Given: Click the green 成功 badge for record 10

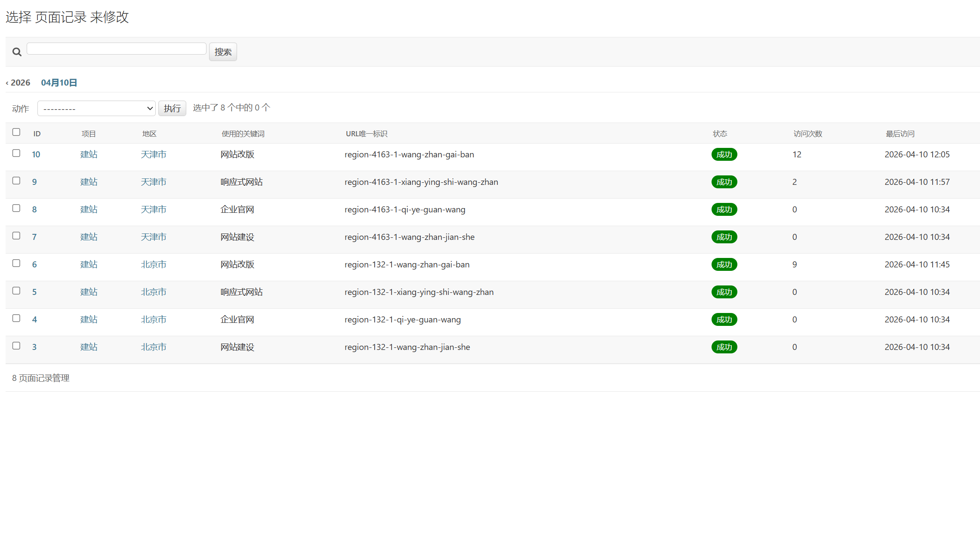Looking at the screenshot, I should tap(724, 155).
